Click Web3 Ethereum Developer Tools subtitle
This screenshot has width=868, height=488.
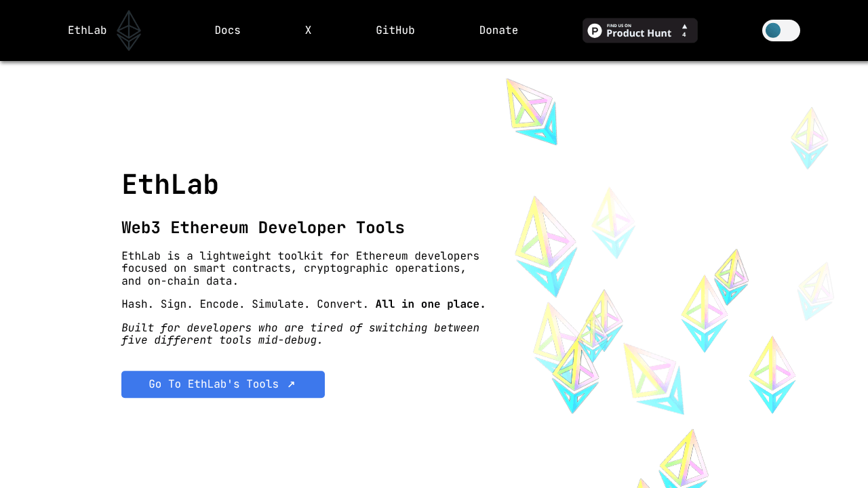[x=263, y=228]
